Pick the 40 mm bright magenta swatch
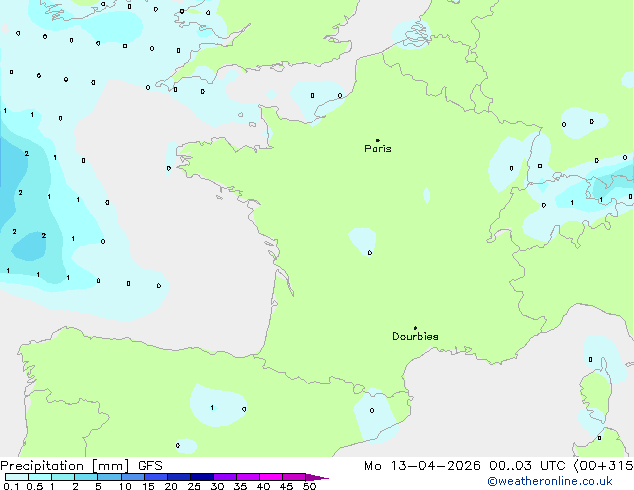Screen dimensions: 634x490 click(x=271, y=477)
